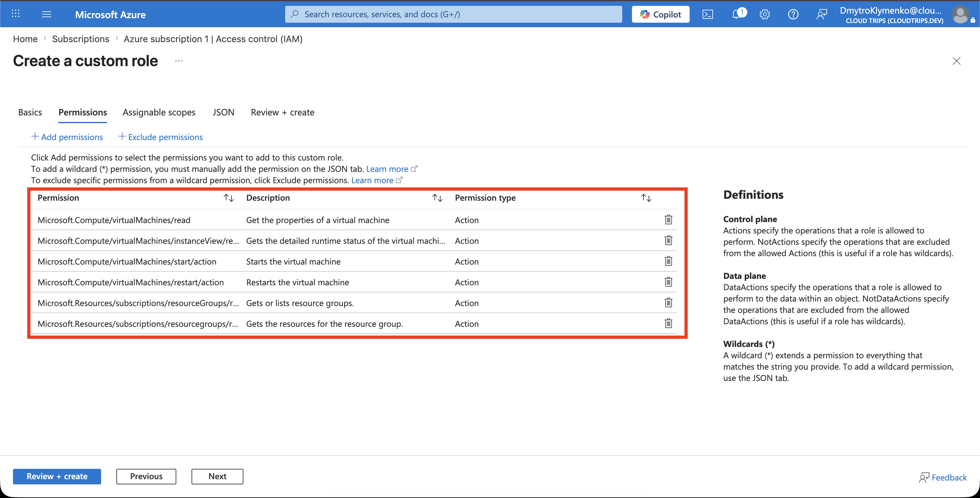Delete the 'Gets or lists resource groups' row
980x498 pixels.
pos(669,303)
